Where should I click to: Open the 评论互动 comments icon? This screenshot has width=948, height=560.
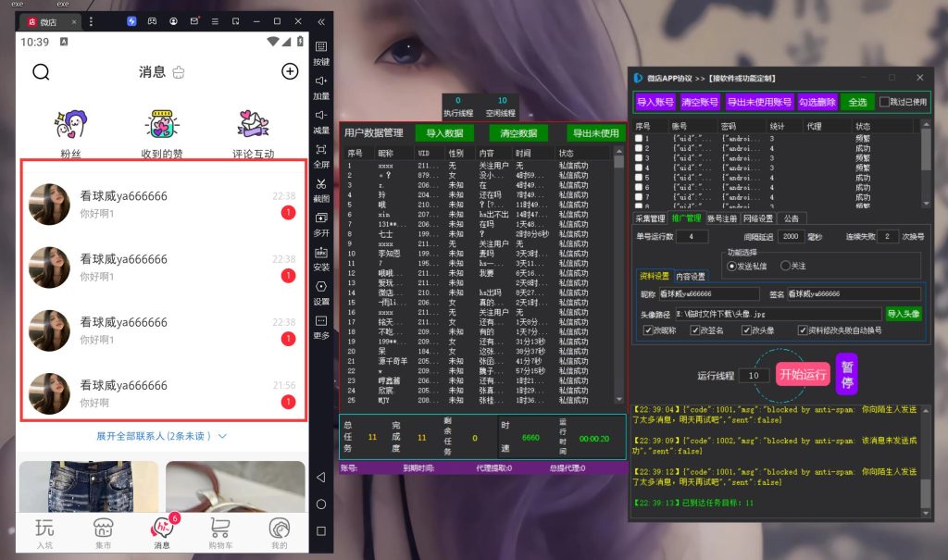pos(253,124)
